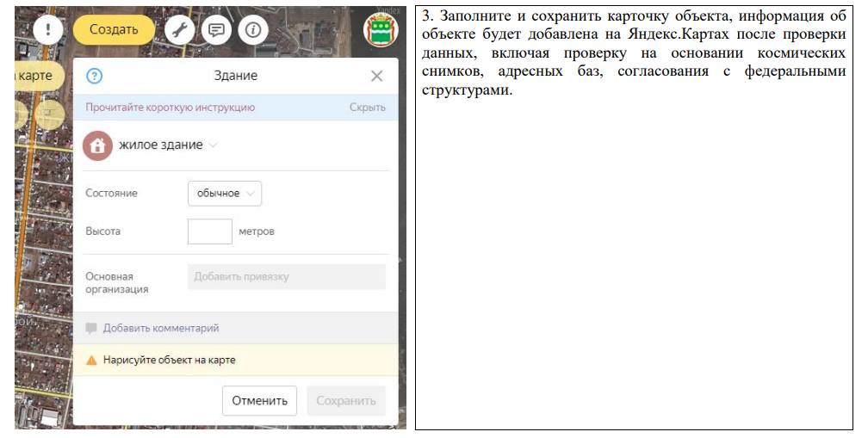Open the speech bubble feedback icon
The height and width of the screenshot is (438, 868).
pos(216,29)
